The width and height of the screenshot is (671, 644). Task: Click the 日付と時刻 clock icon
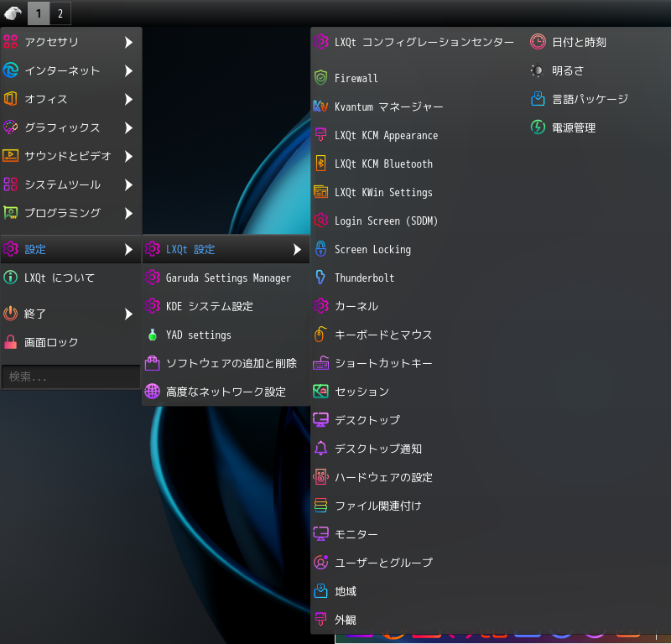tap(538, 42)
